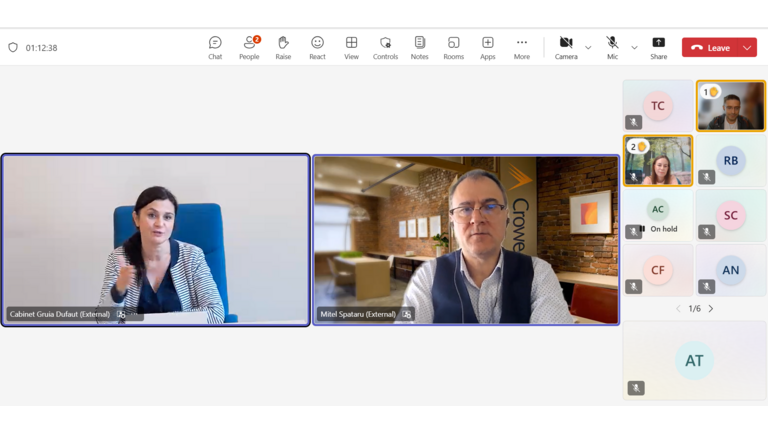
Task: Expand the Leave options chevron
Action: coord(747,48)
